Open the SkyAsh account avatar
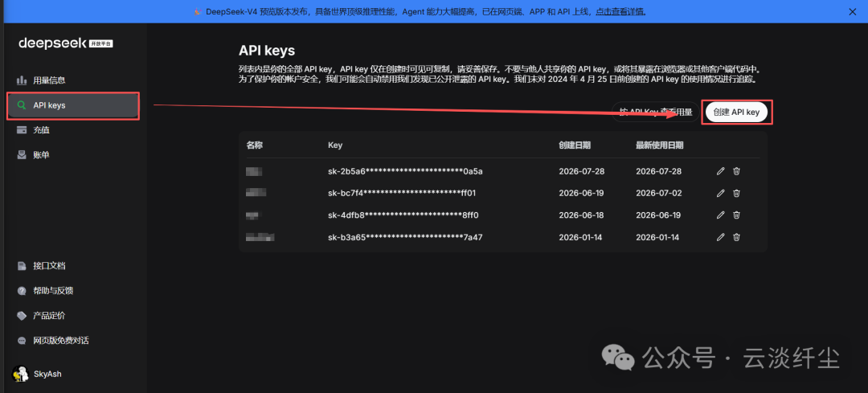868x393 pixels. (20, 374)
